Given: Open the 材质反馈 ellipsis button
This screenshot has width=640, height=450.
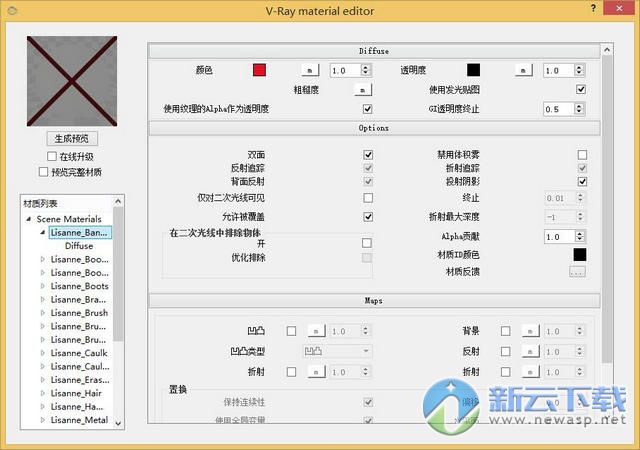Looking at the screenshot, I should coord(577,272).
